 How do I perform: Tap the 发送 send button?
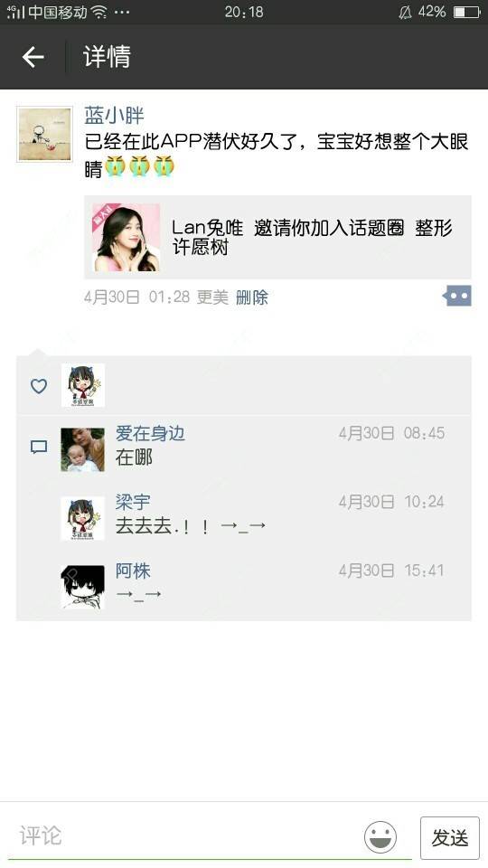[450, 837]
